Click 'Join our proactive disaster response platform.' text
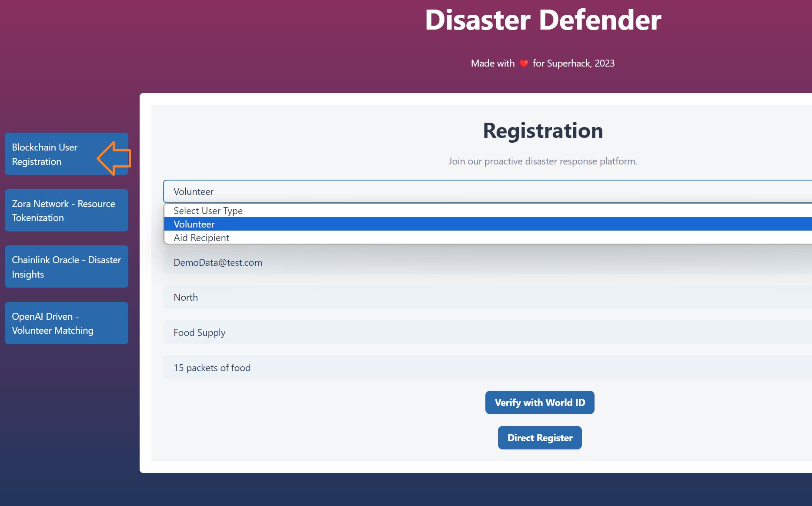 [x=543, y=161]
